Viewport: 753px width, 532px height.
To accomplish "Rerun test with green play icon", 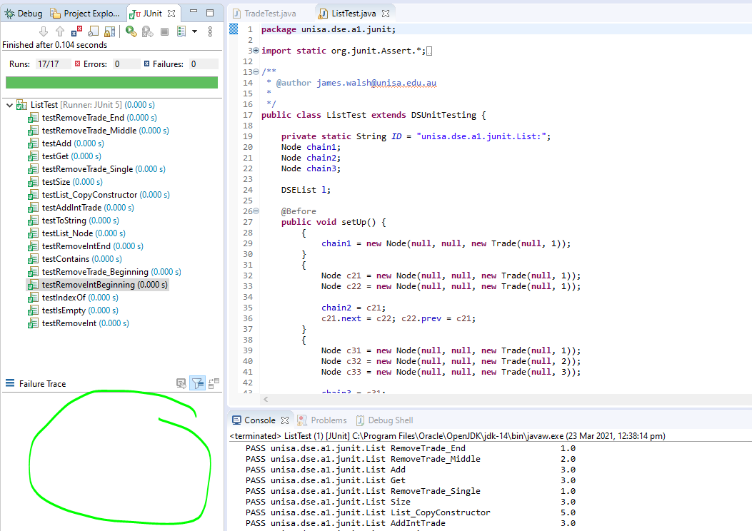I will pos(131,32).
